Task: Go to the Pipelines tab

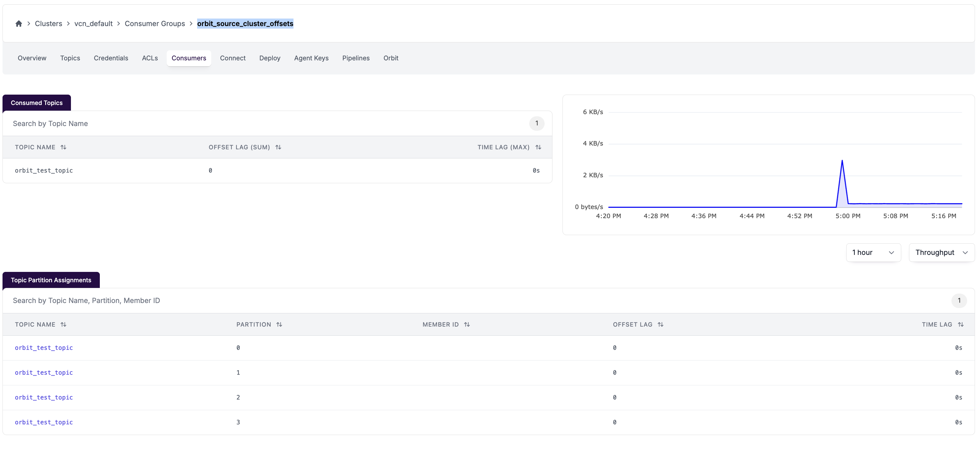Action: [x=356, y=58]
